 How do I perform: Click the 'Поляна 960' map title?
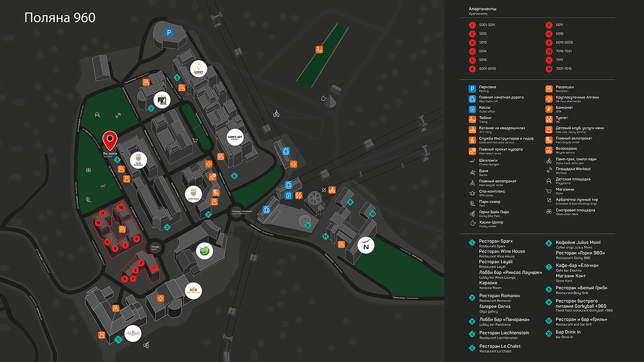(x=60, y=18)
